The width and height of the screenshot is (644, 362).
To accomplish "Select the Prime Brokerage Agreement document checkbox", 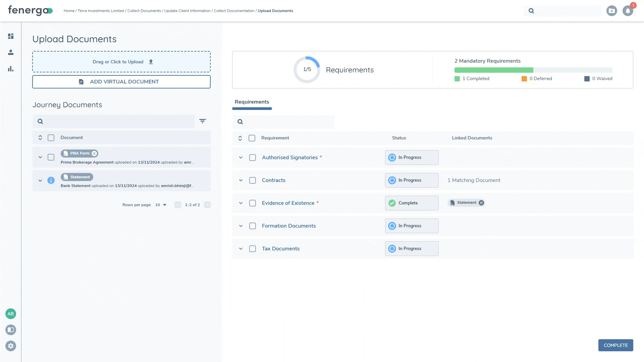I will coord(51,157).
